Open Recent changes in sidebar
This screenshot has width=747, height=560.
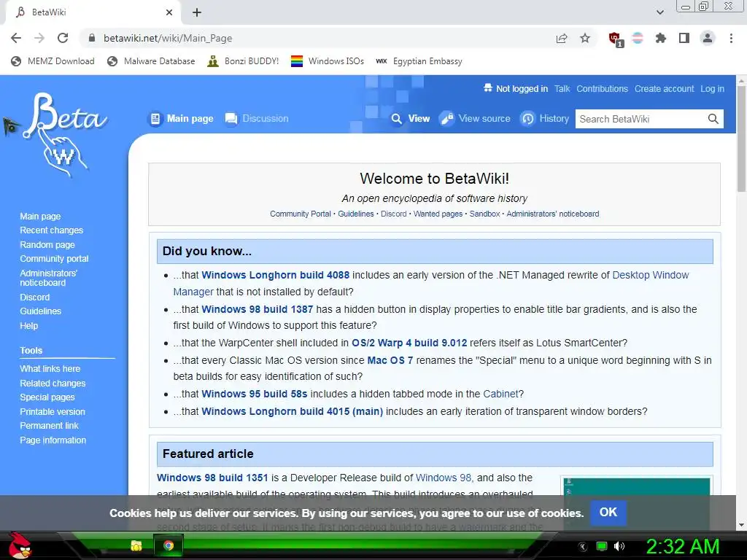pos(52,230)
